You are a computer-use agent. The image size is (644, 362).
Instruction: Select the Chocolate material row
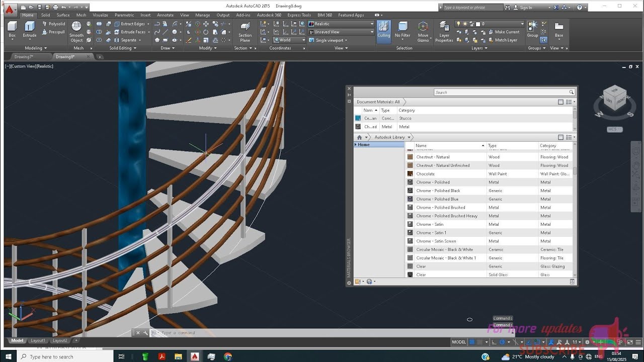pos(489,174)
